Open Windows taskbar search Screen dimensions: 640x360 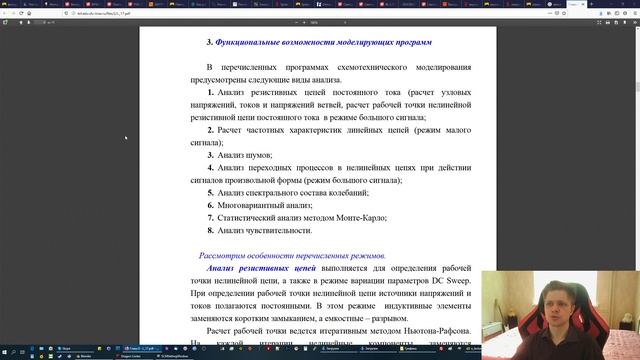13,352
